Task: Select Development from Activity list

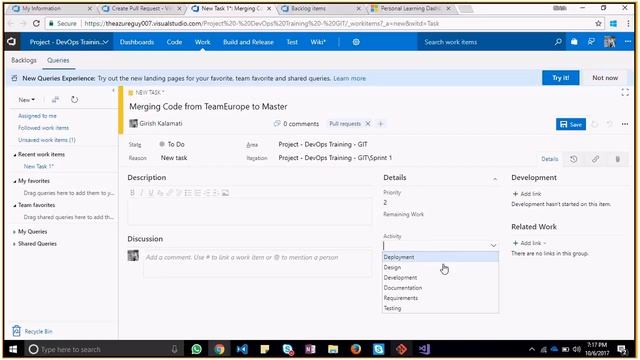Action: point(440,278)
